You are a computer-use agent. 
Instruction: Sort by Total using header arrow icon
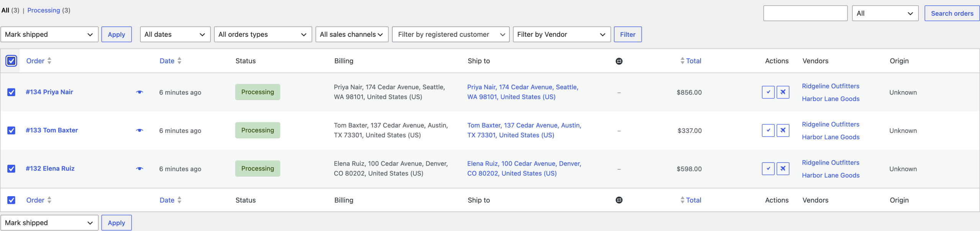(682, 61)
